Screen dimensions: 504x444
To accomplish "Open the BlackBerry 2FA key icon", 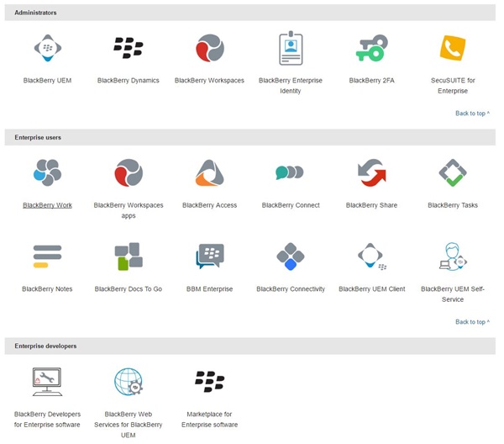I will (371, 49).
